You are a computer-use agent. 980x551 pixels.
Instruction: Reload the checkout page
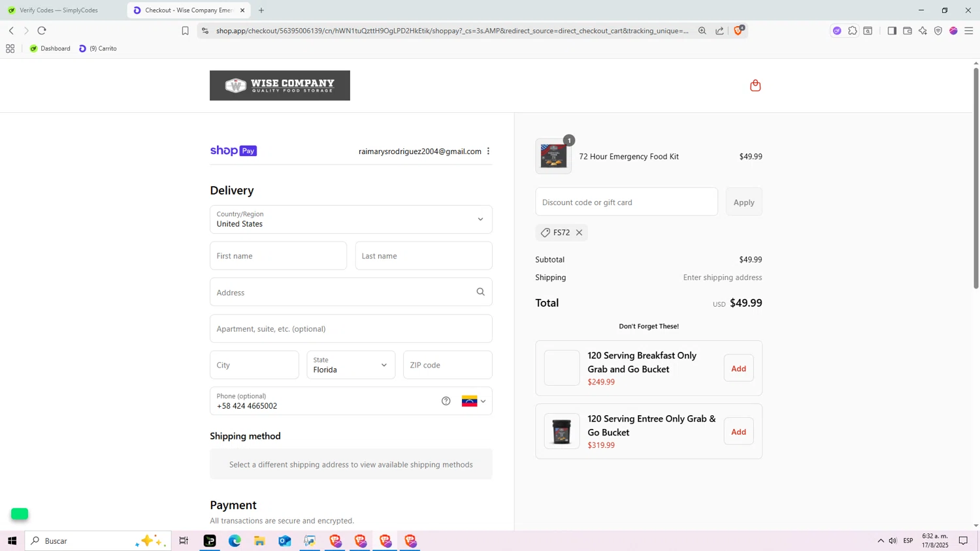(x=42, y=31)
